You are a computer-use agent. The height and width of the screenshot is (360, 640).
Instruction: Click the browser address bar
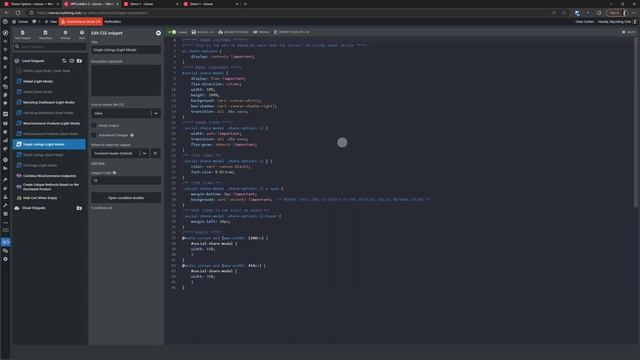286,13
